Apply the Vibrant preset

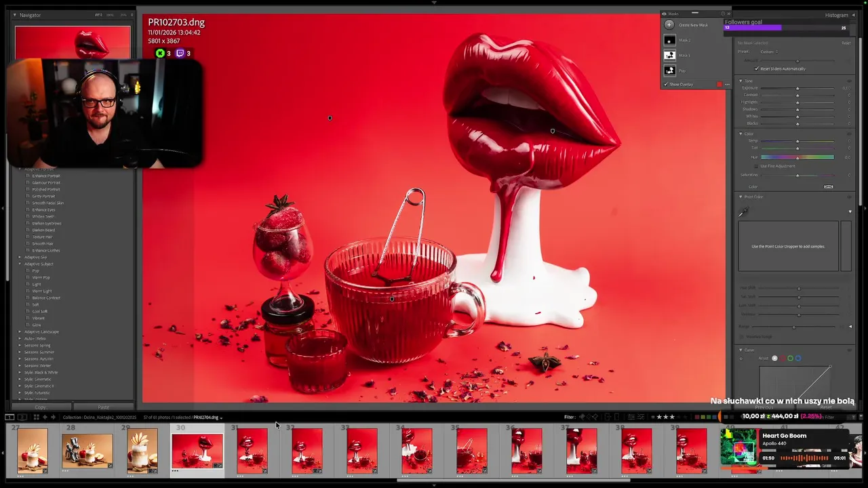pyautogui.click(x=38, y=318)
